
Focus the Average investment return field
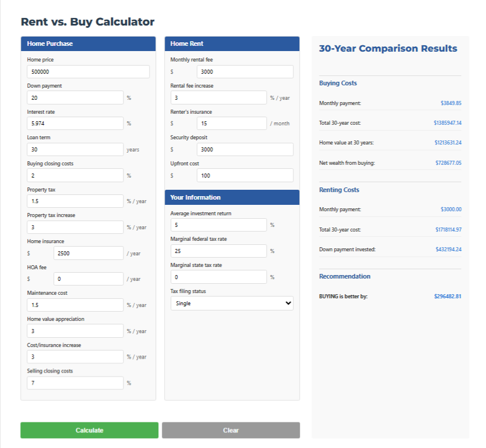[x=218, y=225]
